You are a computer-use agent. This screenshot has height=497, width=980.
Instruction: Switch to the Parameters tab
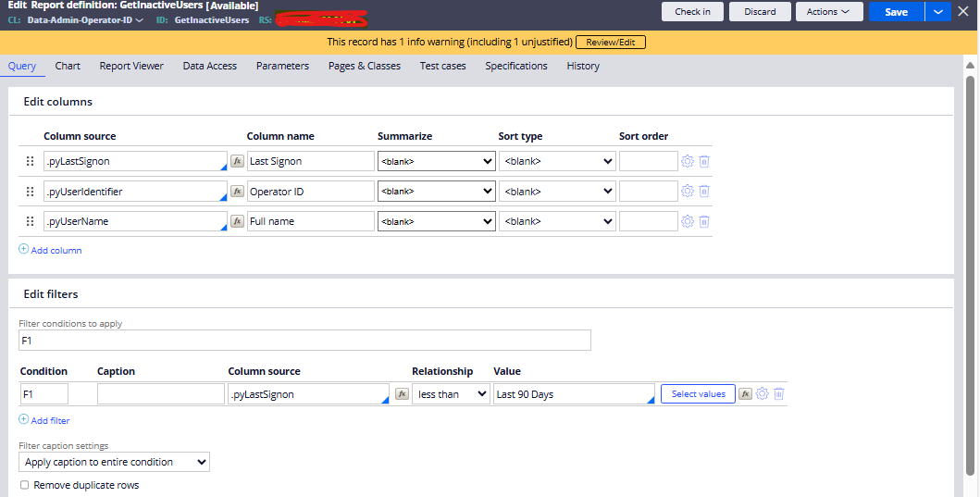coord(282,66)
